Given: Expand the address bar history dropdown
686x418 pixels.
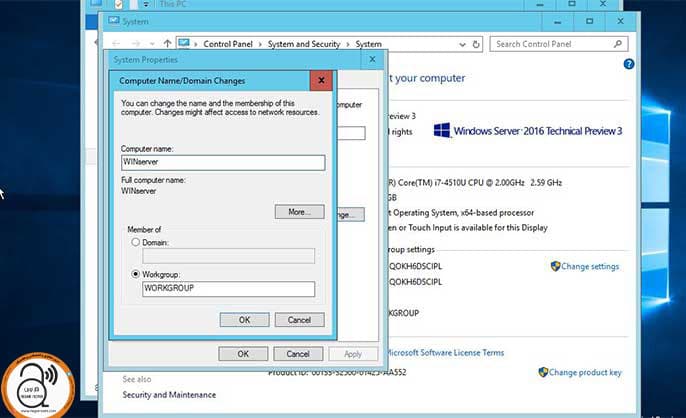Looking at the screenshot, I should pyautogui.click(x=462, y=44).
